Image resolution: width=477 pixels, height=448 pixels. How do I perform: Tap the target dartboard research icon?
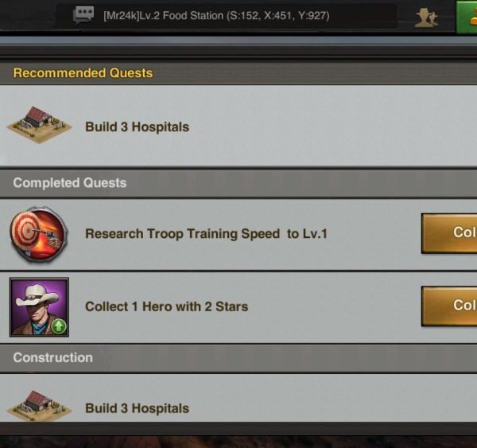pyautogui.click(x=39, y=234)
